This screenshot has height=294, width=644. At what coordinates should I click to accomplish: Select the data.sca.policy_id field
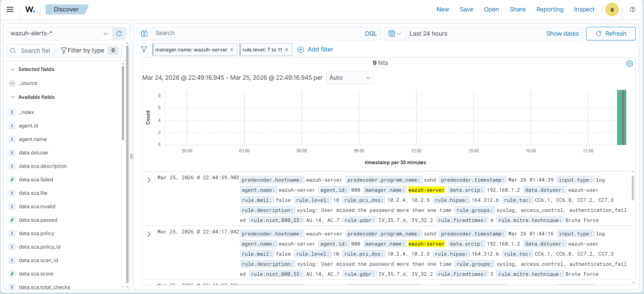(40, 247)
